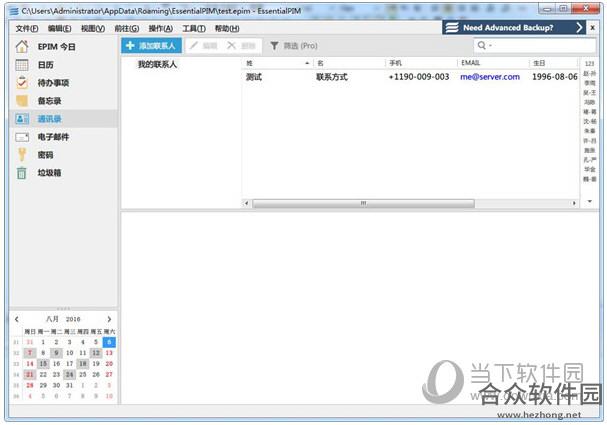Click email link me@server.com
The image size is (607, 425).
click(490, 77)
